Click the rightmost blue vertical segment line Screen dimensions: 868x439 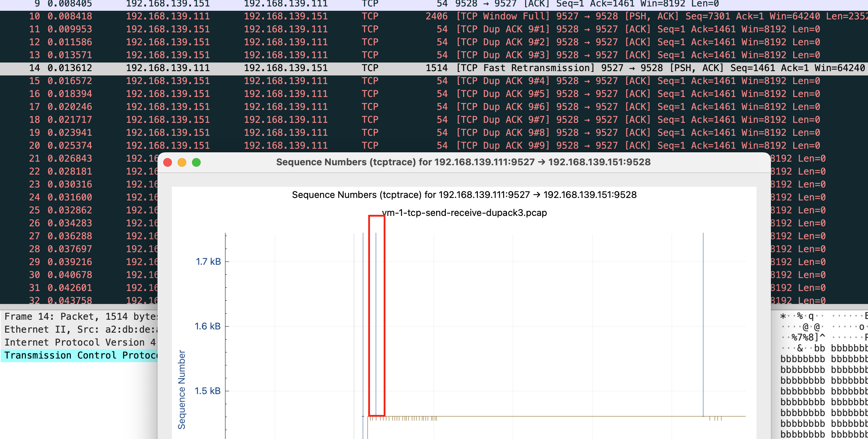click(703, 323)
